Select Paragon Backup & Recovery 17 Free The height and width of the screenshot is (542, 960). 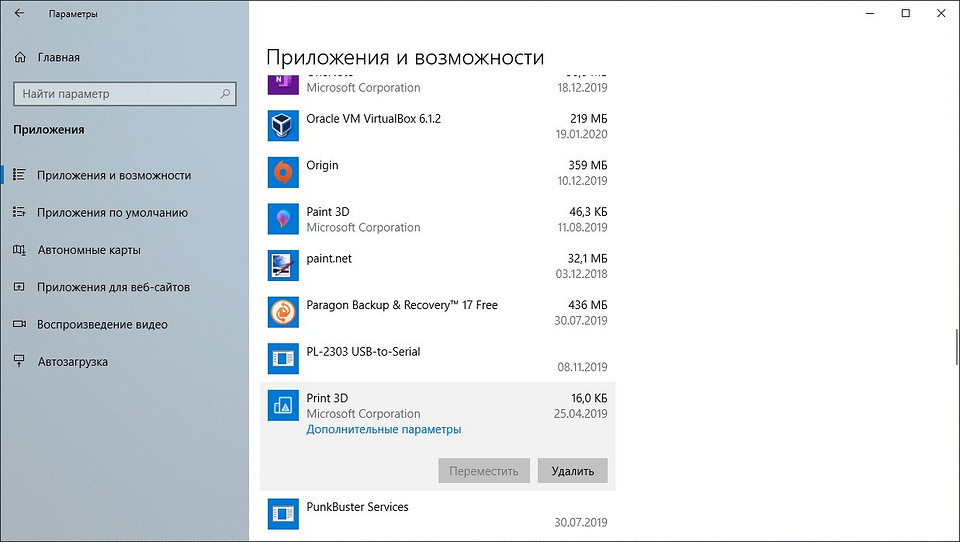pyautogui.click(x=402, y=305)
